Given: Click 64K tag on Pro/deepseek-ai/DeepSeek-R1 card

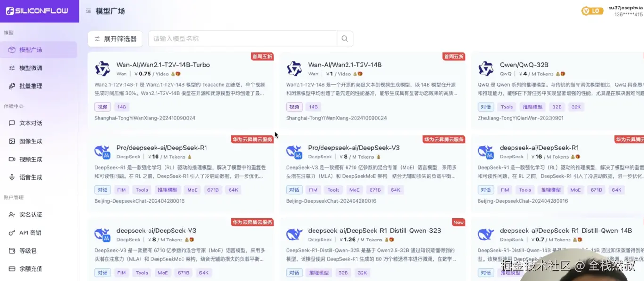Looking at the screenshot, I should tap(233, 190).
